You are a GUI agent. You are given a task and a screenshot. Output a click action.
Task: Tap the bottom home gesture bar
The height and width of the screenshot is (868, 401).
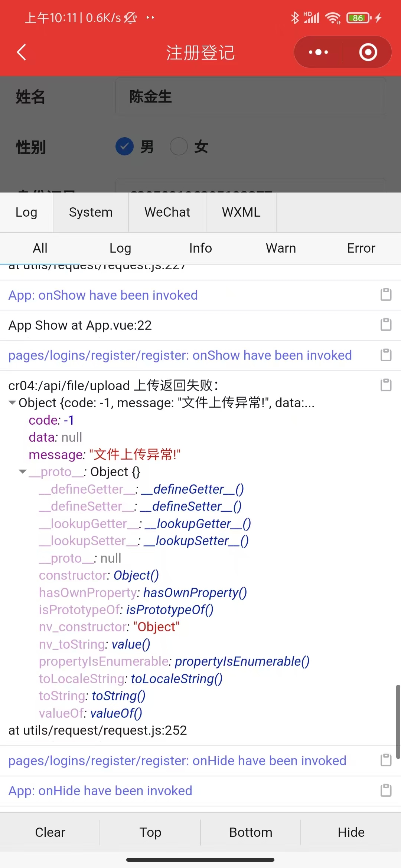200,859
